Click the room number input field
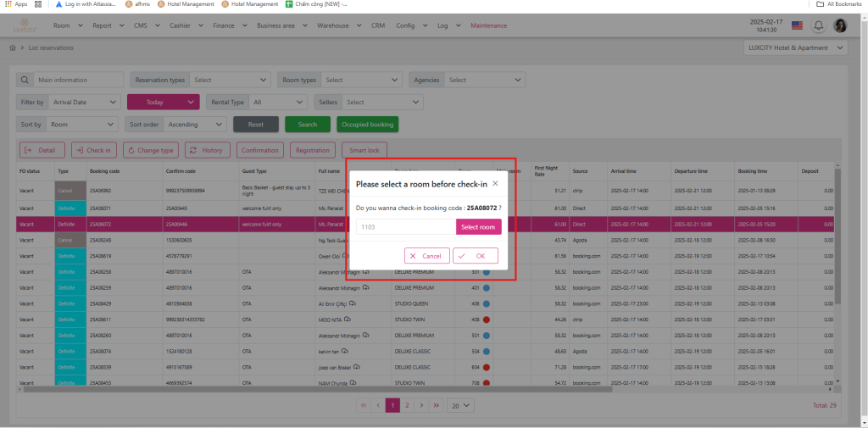 405,227
